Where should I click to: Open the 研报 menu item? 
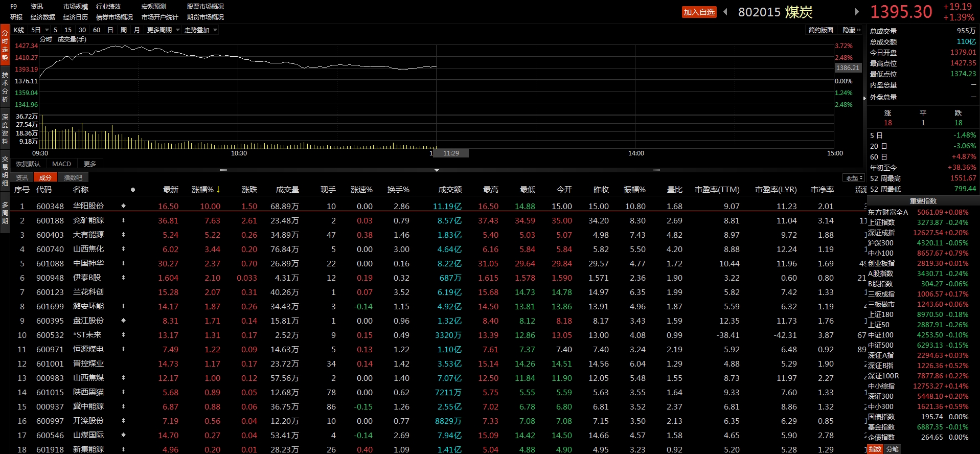point(16,17)
